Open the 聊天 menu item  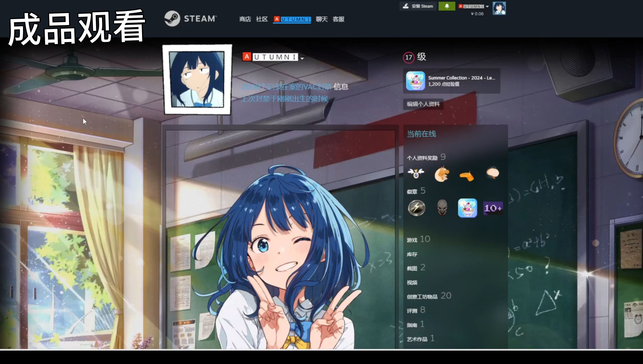tap(322, 19)
